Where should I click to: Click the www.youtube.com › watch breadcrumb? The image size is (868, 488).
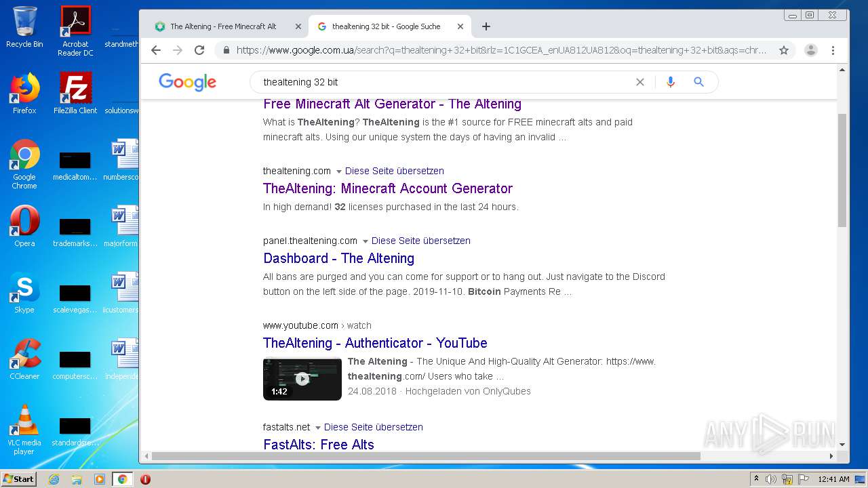point(317,325)
